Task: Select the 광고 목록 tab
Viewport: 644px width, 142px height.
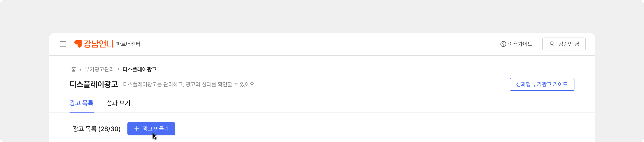Action: tap(81, 103)
